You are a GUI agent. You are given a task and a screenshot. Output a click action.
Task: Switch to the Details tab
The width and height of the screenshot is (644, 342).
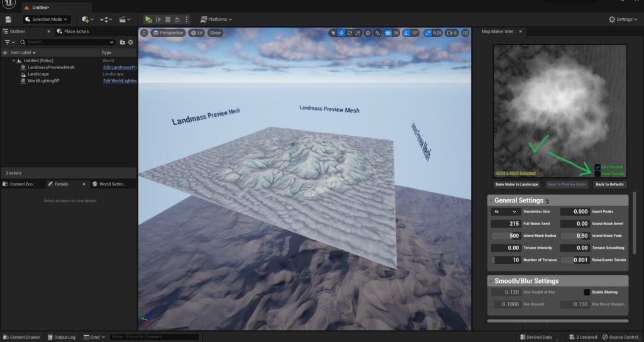tap(62, 184)
